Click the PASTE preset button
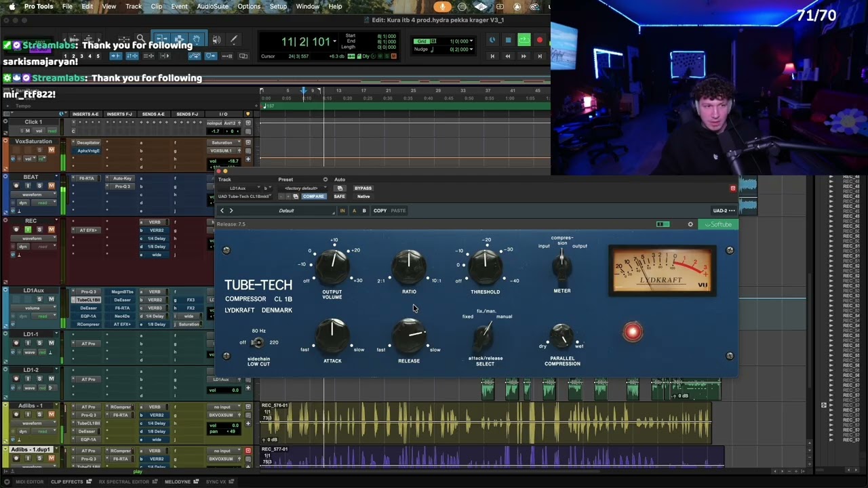868x488 pixels. (x=398, y=211)
